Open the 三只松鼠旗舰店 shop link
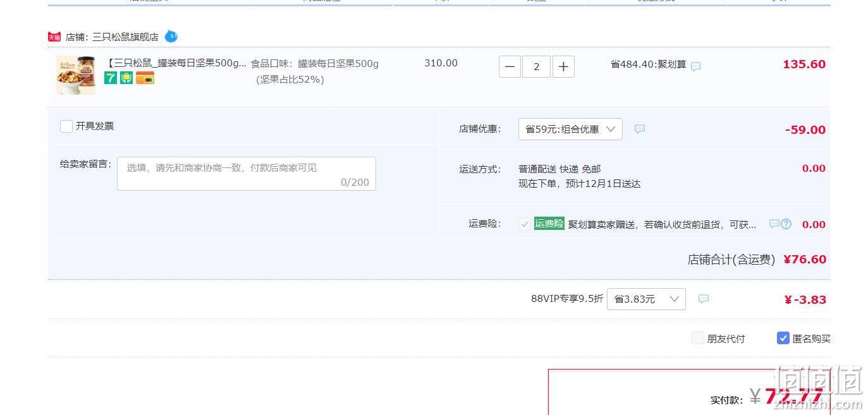The height and width of the screenshot is (415, 868). click(x=125, y=37)
